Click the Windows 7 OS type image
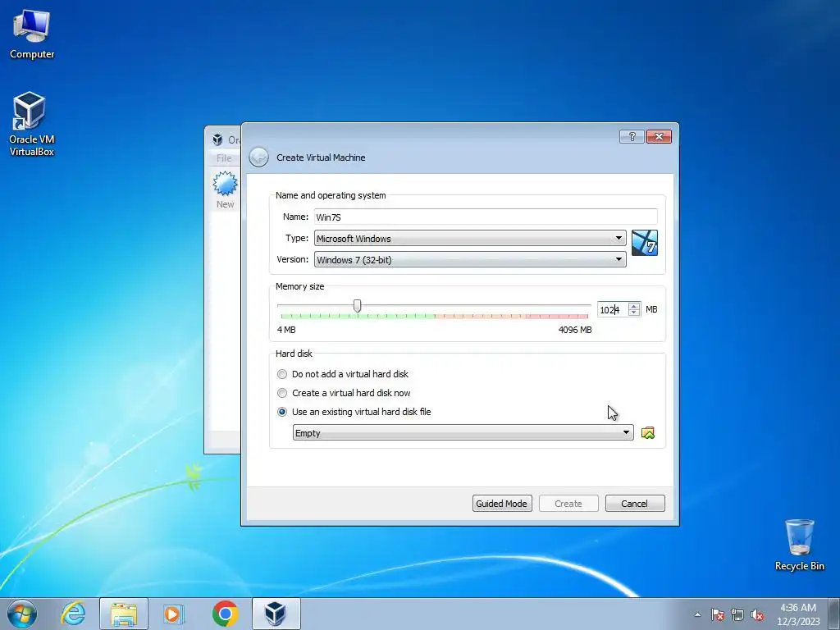 click(x=645, y=243)
